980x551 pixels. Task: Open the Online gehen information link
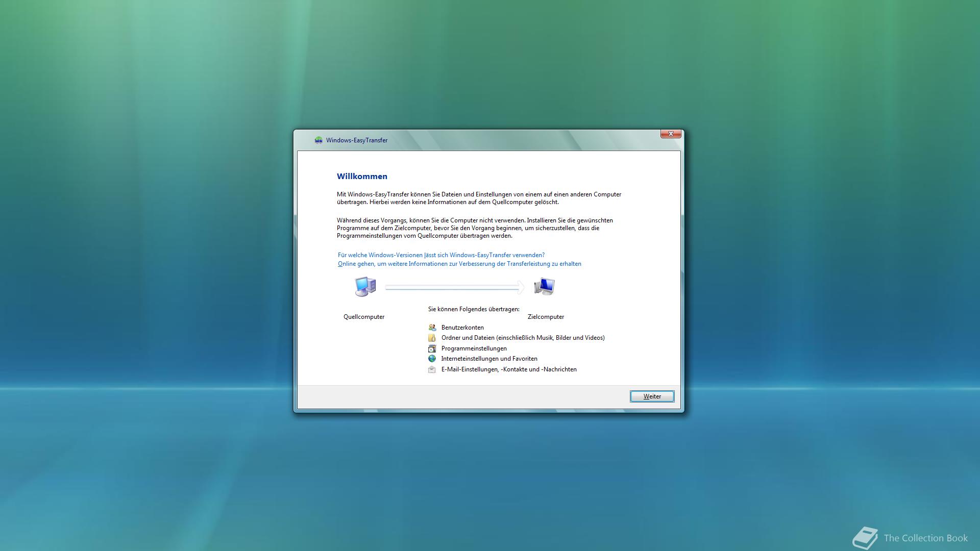459,264
